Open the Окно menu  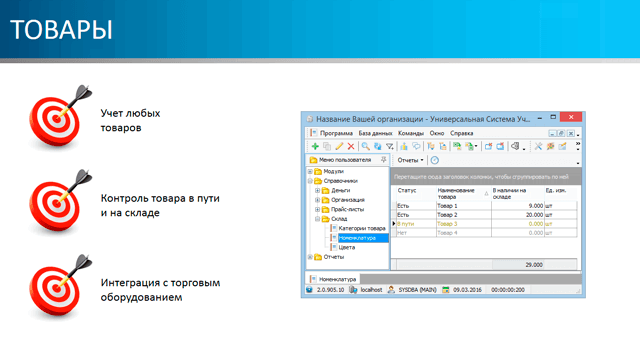coord(437,133)
